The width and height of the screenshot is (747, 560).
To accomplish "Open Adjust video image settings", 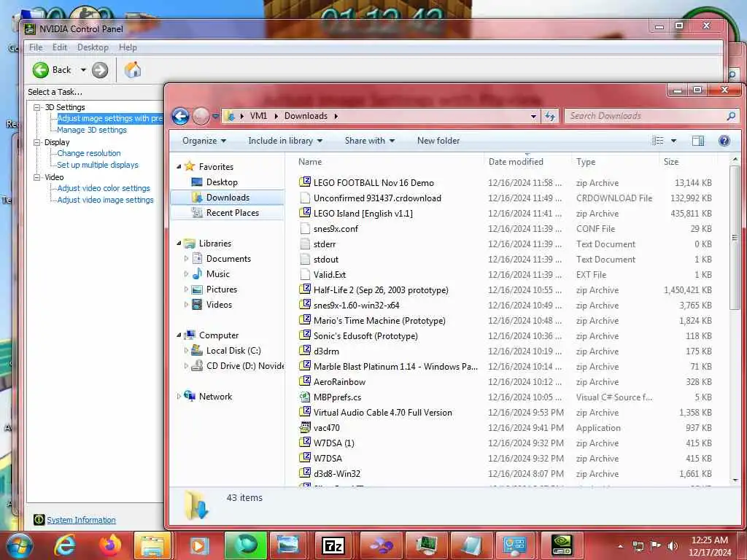I will tap(105, 200).
